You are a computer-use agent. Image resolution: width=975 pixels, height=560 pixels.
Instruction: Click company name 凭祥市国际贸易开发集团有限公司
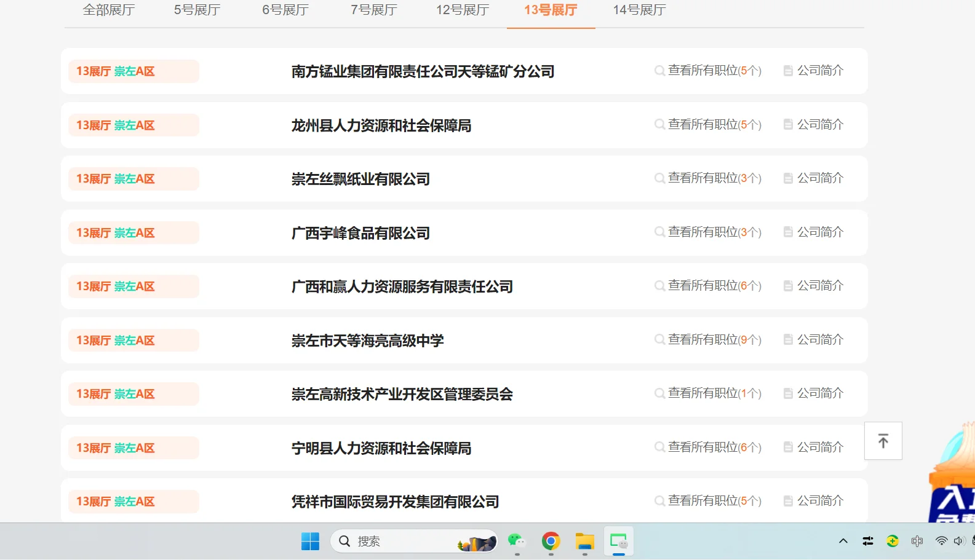pos(395,502)
